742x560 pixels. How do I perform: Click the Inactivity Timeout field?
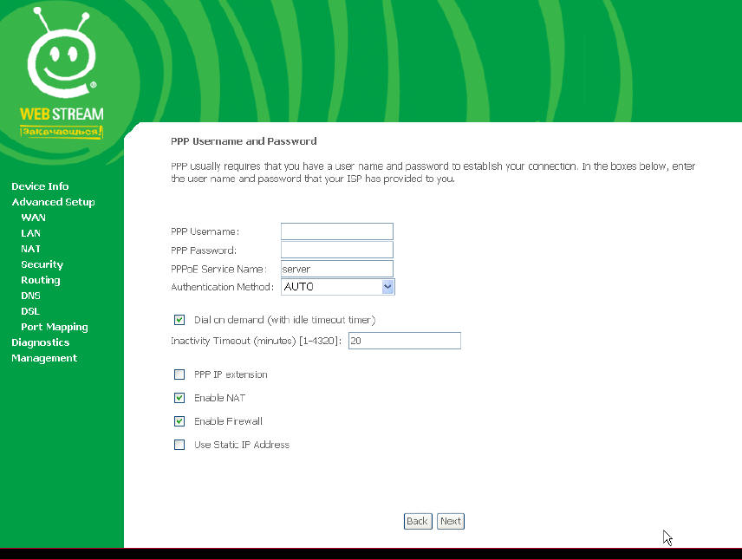(x=405, y=341)
